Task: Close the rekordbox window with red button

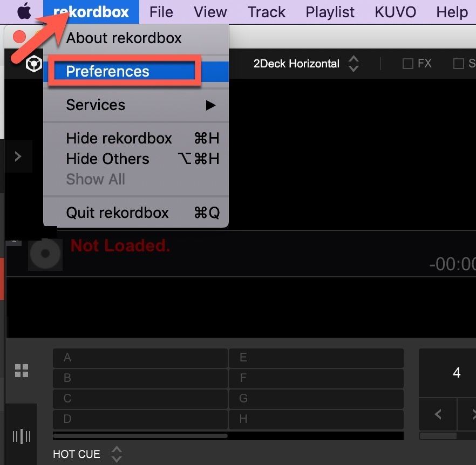Action: 19,37
